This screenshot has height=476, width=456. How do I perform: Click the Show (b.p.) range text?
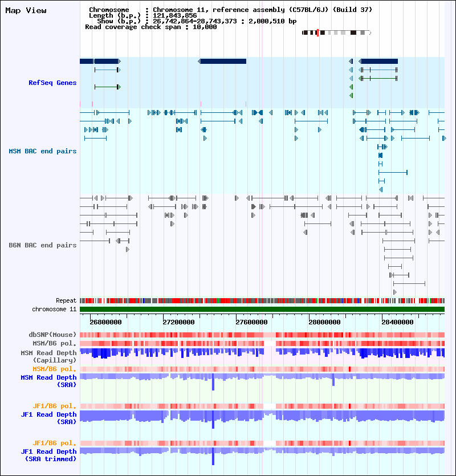(197, 21)
